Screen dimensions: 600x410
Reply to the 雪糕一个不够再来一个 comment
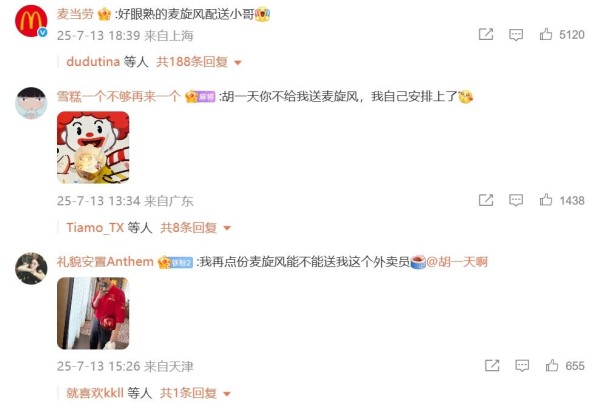(516, 201)
